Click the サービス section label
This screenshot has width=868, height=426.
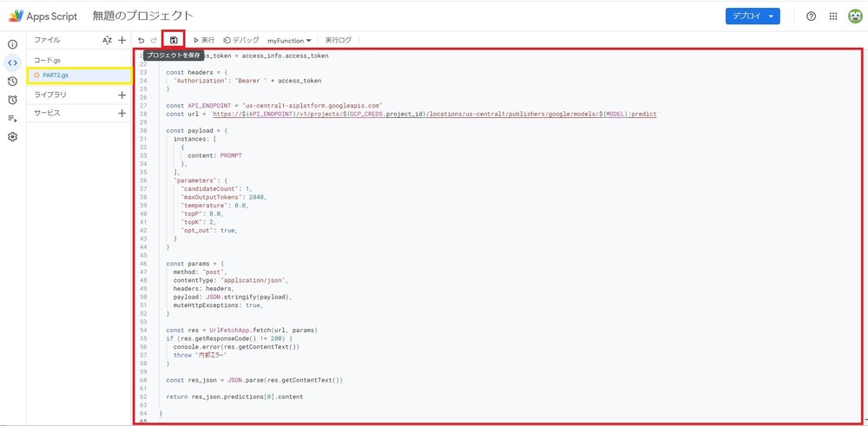coord(47,113)
